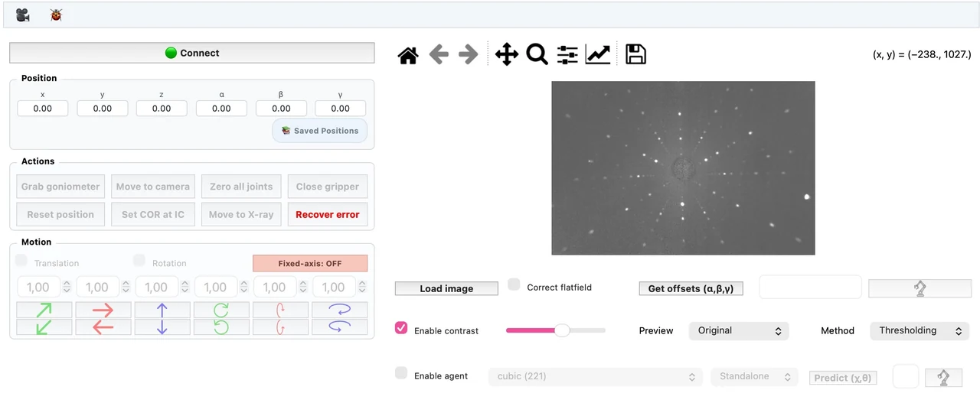Click stepper arrows of fourth motion spinbox
Screen dimensions: 980x403
(243, 288)
